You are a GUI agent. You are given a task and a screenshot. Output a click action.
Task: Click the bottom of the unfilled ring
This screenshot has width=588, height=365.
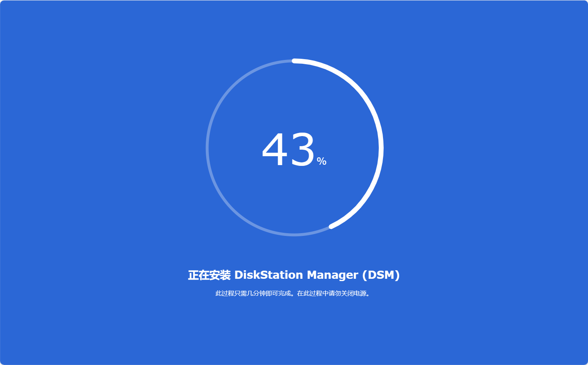[x=294, y=234]
